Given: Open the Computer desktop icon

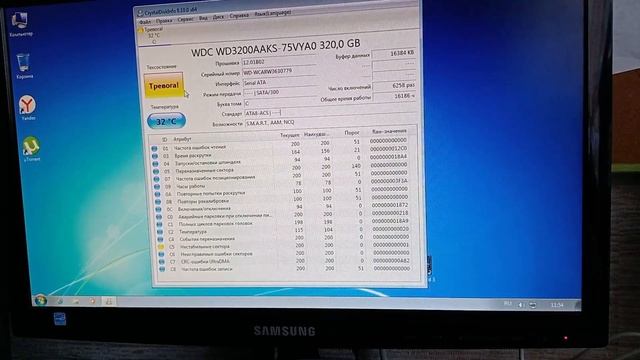Looking at the screenshot, I should (20, 24).
